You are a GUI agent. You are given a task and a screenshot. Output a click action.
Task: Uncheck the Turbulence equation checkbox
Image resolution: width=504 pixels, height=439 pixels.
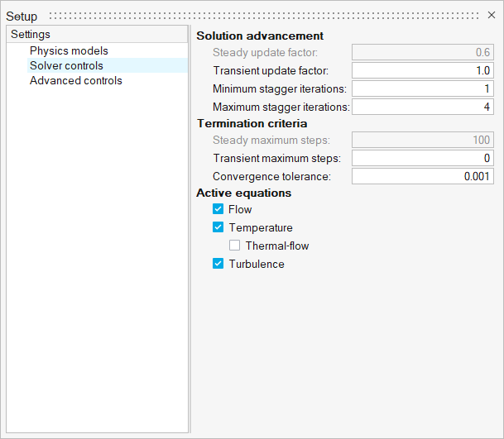[218, 264]
